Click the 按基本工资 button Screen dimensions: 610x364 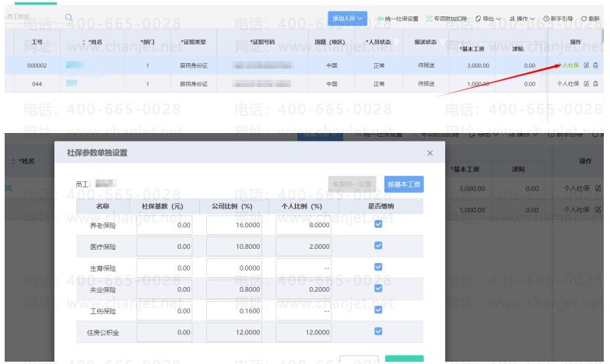(404, 184)
